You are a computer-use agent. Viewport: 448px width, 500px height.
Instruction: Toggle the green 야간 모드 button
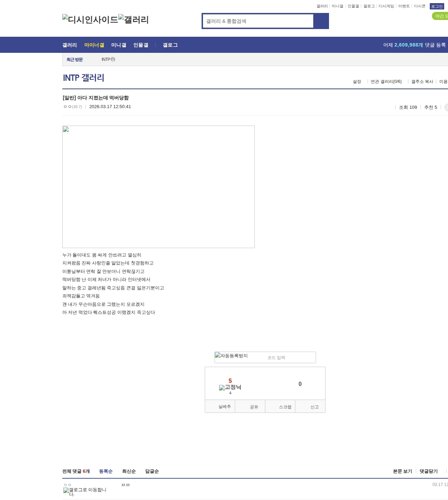tap(440, 16)
